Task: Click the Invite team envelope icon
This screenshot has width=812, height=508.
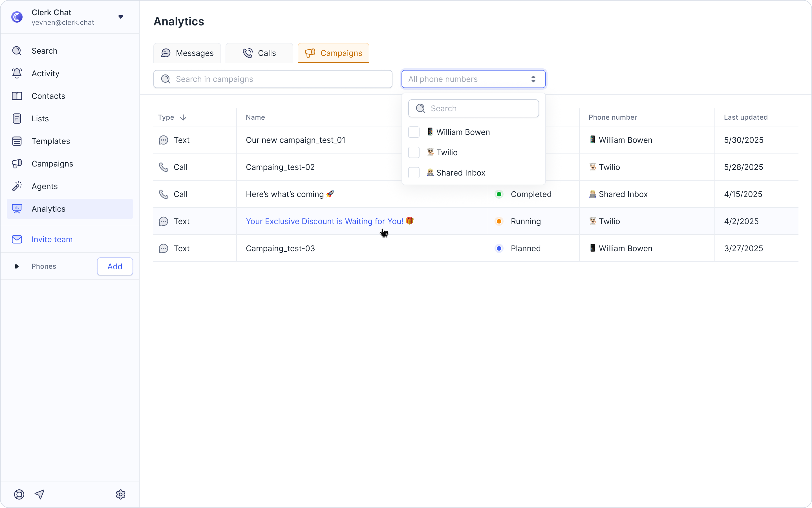Action: pyautogui.click(x=17, y=239)
